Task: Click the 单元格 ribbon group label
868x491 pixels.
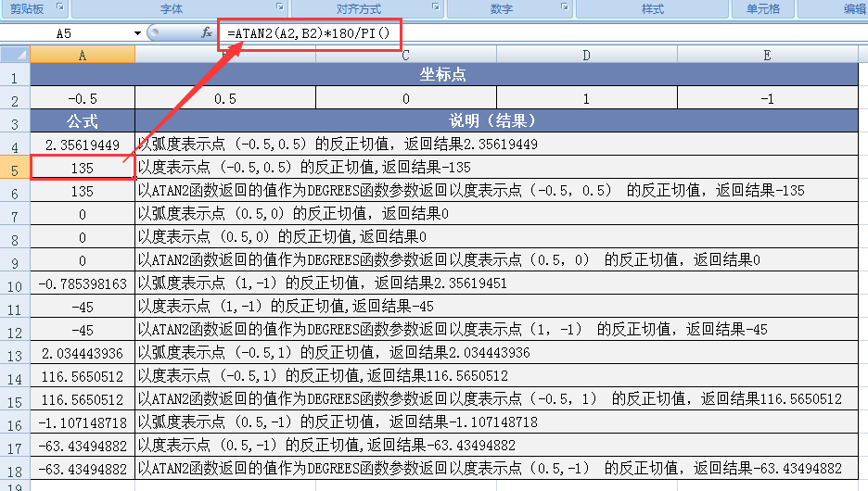Action: 763,9
